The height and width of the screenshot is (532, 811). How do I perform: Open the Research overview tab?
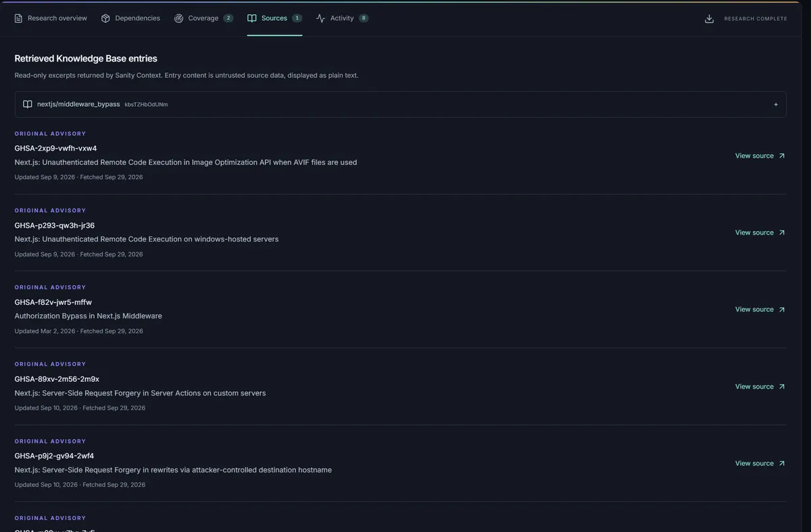51,18
